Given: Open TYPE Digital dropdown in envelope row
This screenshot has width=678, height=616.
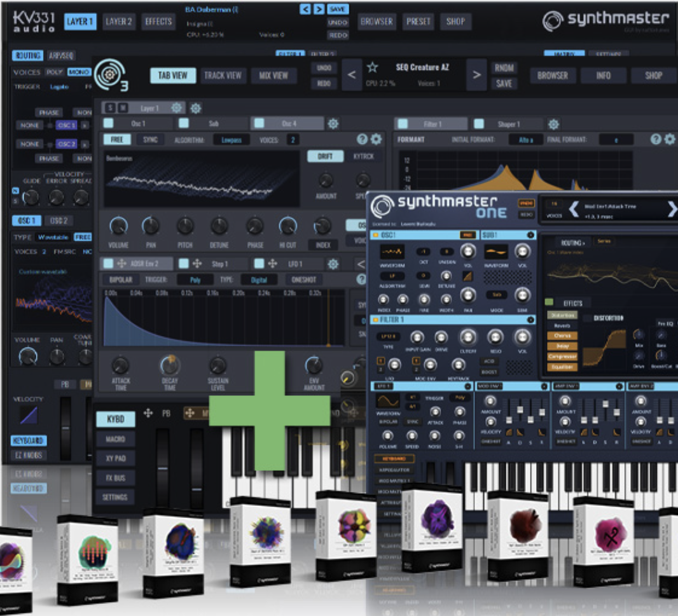Looking at the screenshot, I should coord(259,280).
